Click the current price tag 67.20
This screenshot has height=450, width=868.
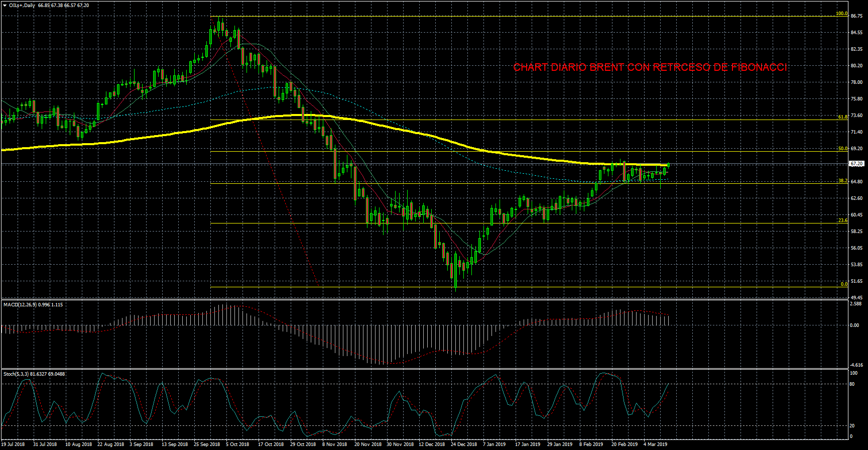pyautogui.click(x=856, y=164)
